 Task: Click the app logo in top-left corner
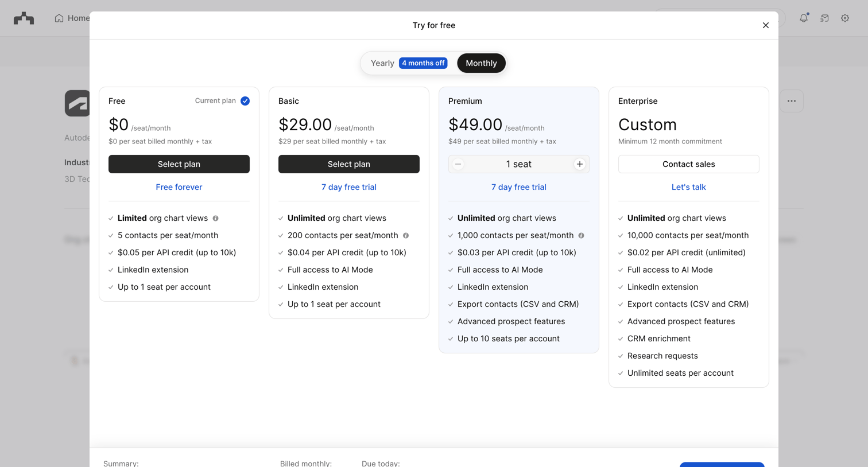click(24, 18)
